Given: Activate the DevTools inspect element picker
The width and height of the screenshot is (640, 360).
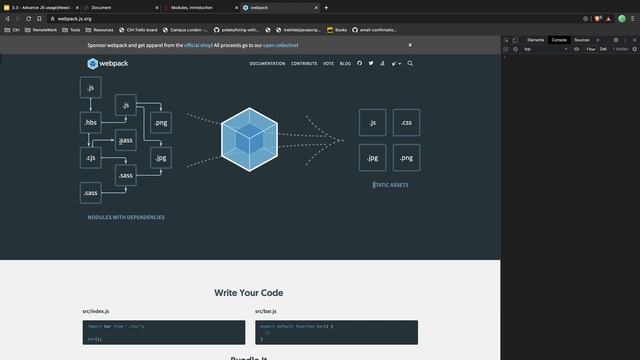Looking at the screenshot, I should (506, 40).
